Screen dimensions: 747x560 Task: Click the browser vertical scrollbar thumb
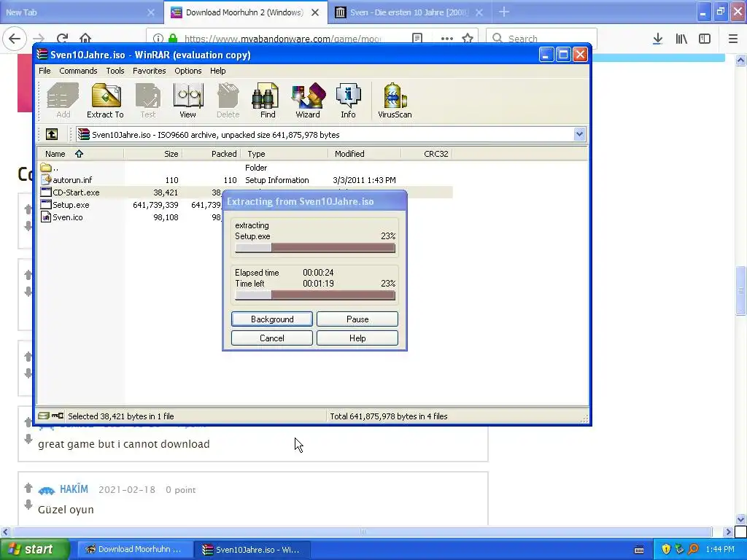(741, 290)
